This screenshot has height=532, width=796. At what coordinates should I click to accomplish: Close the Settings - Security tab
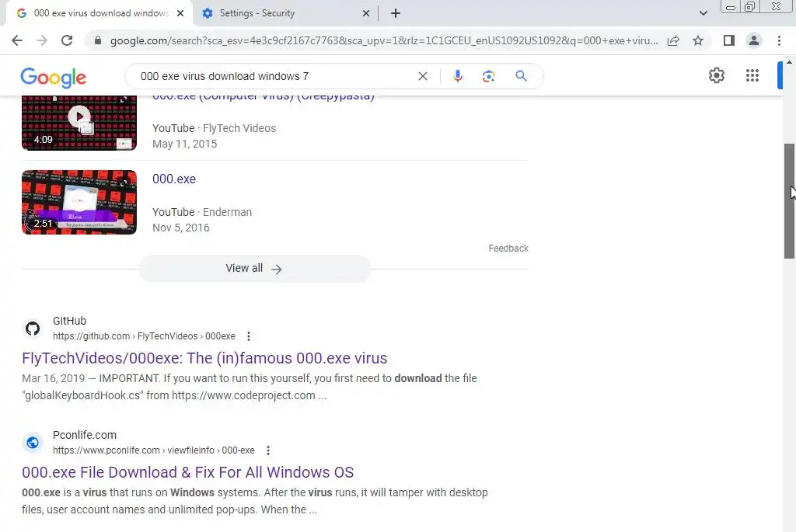pyautogui.click(x=366, y=13)
